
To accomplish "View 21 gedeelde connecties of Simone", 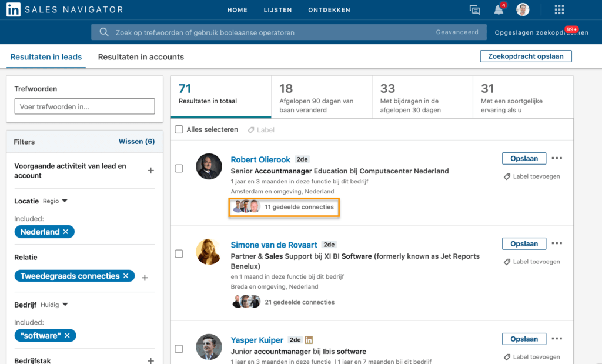I will click(x=284, y=302).
